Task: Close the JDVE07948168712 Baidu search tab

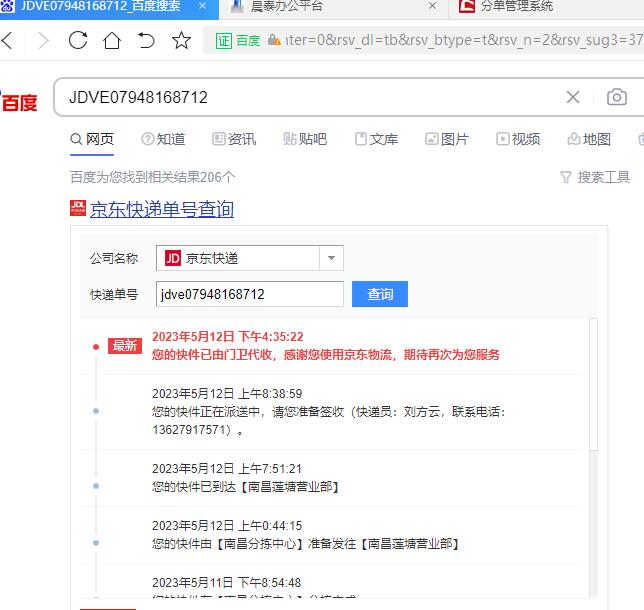Action: click(x=202, y=6)
